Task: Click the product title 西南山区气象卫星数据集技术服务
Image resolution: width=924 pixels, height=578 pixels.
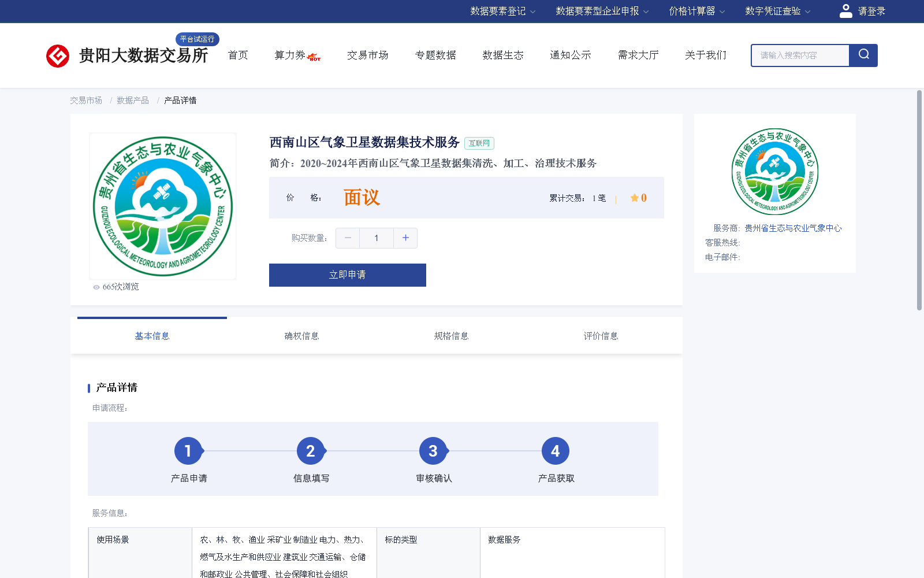Action: click(364, 142)
